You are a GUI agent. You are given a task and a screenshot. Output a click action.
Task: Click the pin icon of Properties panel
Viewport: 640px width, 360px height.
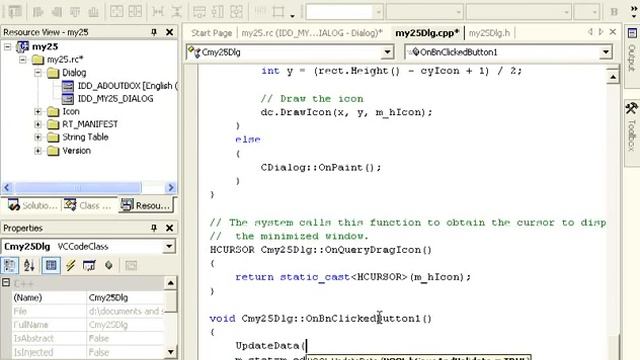coord(154,228)
